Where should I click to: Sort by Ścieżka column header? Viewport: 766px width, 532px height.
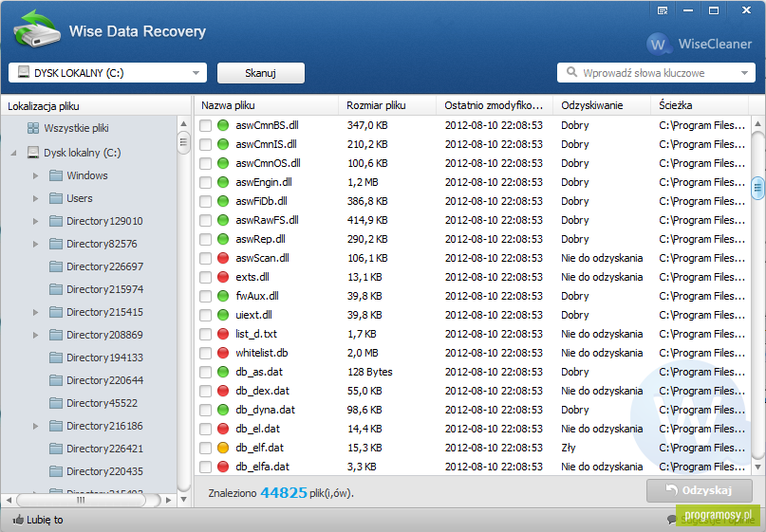tap(700, 105)
